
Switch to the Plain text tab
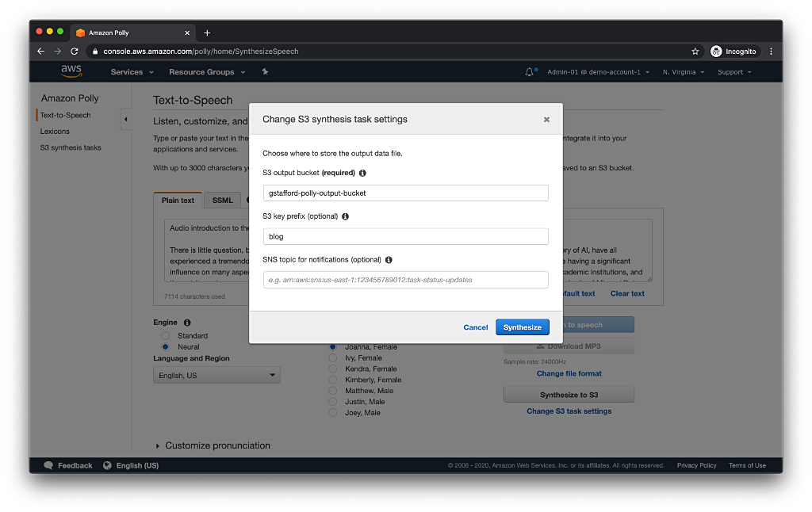tap(178, 201)
